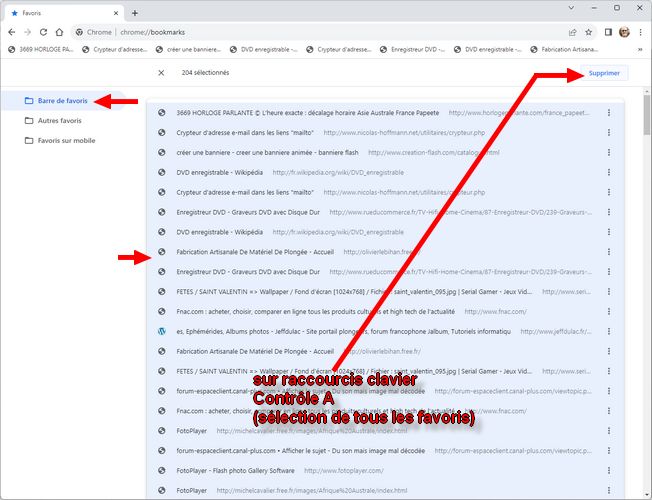Reload the bookmarks page
The width and height of the screenshot is (652, 500).
click(43, 32)
